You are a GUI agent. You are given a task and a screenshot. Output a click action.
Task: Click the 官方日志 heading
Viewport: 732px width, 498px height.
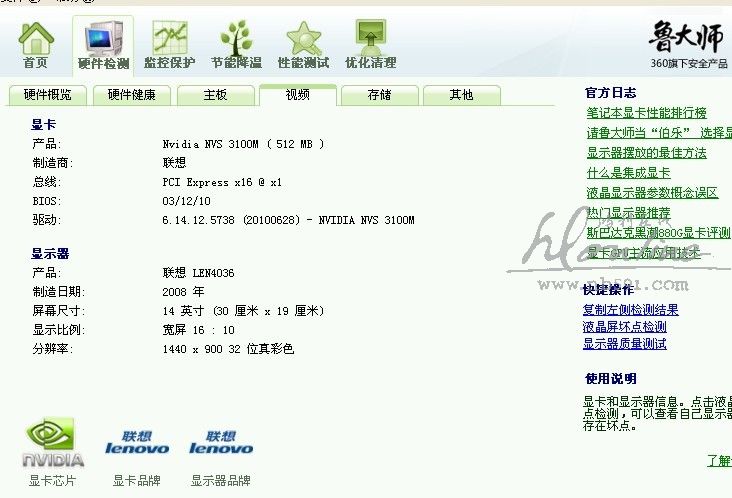click(x=611, y=93)
